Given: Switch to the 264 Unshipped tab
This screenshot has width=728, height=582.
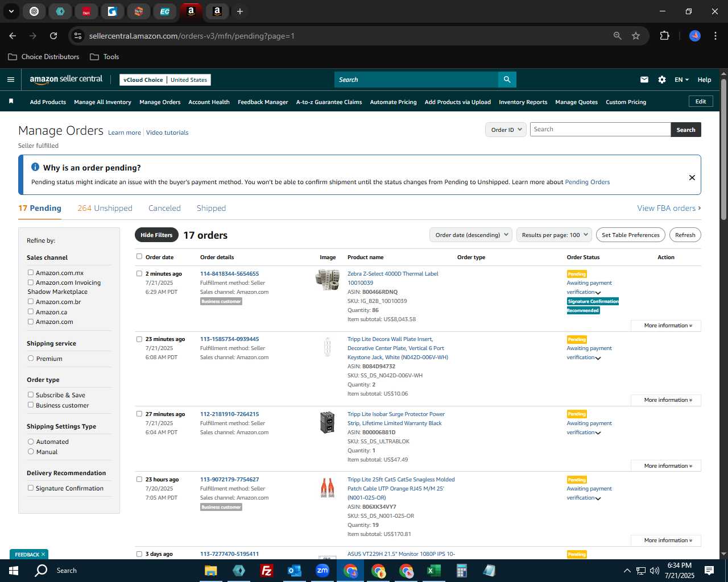Looking at the screenshot, I should 105,208.
